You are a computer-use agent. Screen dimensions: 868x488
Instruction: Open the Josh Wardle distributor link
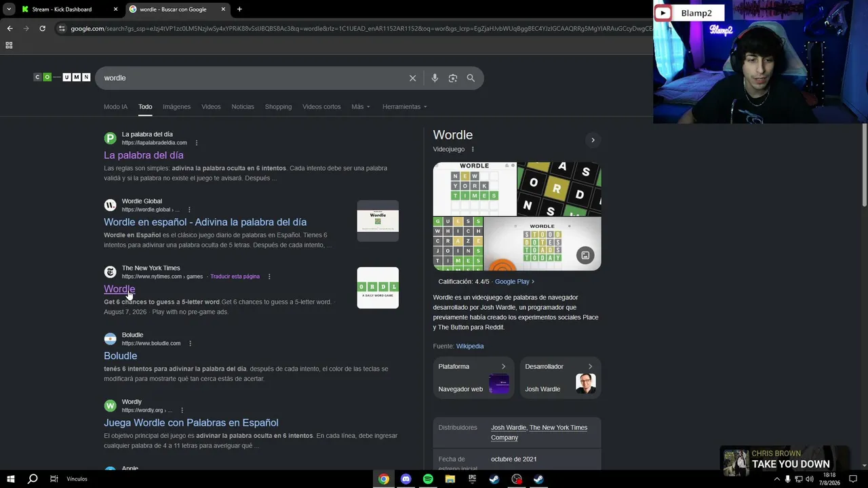tap(508, 428)
